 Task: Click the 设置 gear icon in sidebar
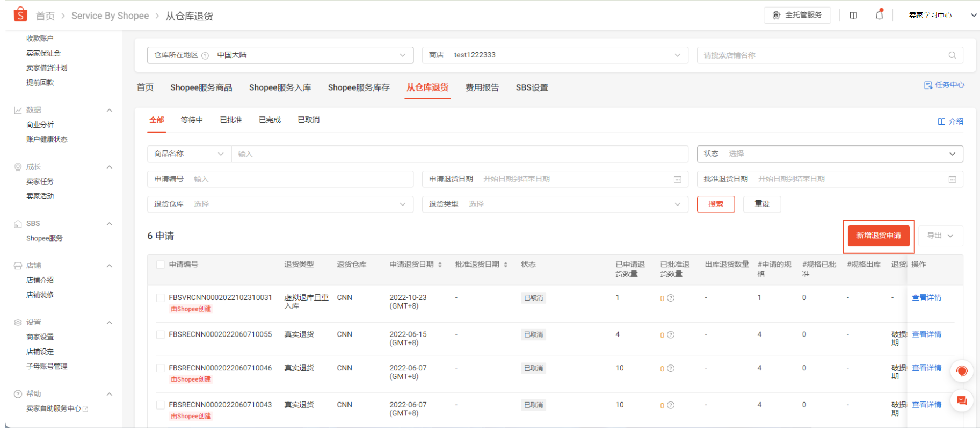point(18,323)
